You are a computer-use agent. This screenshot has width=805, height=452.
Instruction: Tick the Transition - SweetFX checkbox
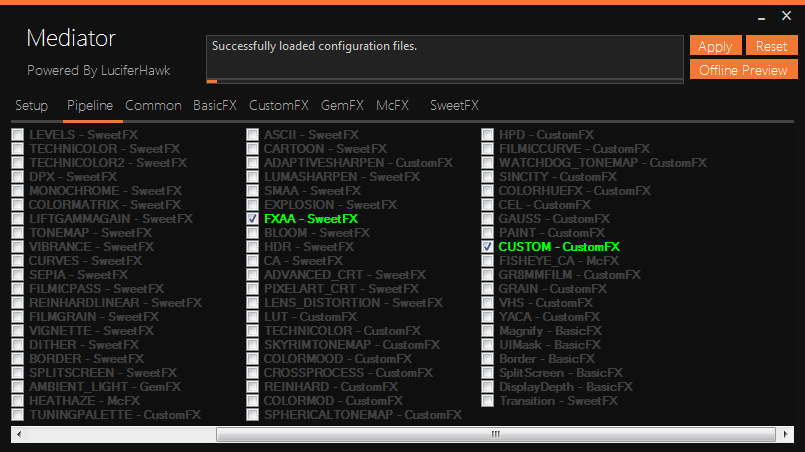coord(488,401)
